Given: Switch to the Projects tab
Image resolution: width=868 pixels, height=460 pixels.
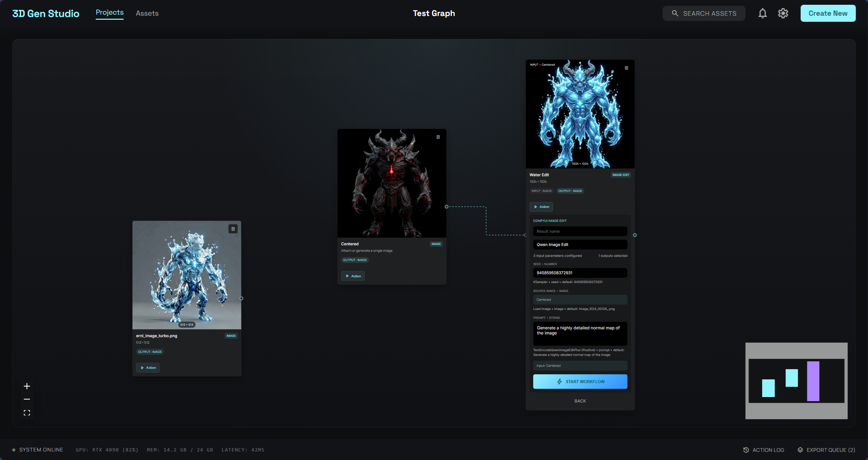Looking at the screenshot, I should click(109, 12).
